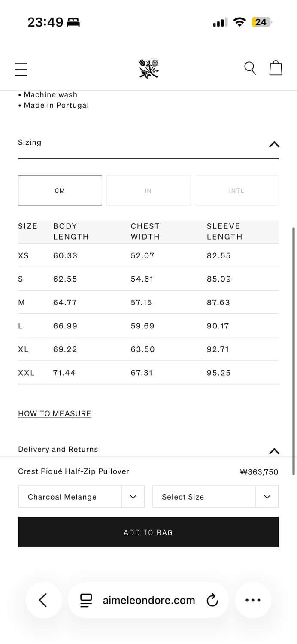Switch sizing units to IN
Viewport: 297px width, 644px height.
point(148,190)
